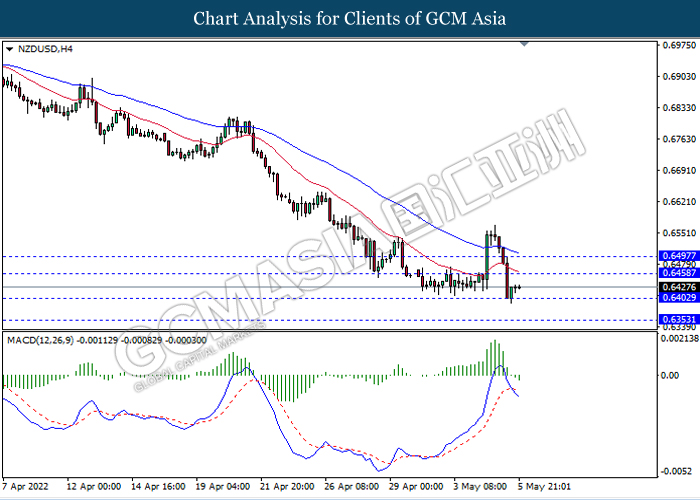The image size is (700, 500).
Task: Click the 0.65510 price axis value
Action: click(x=679, y=233)
